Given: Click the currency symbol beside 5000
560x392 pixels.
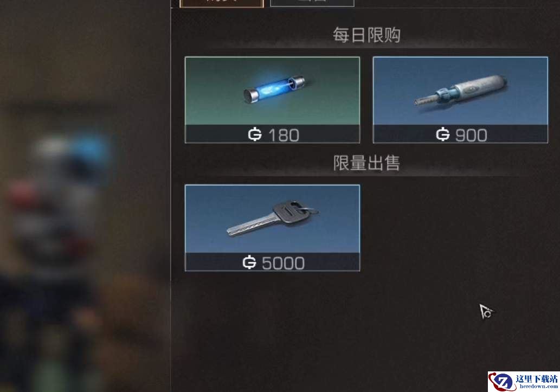Looking at the screenshot, I should (249, 262).
